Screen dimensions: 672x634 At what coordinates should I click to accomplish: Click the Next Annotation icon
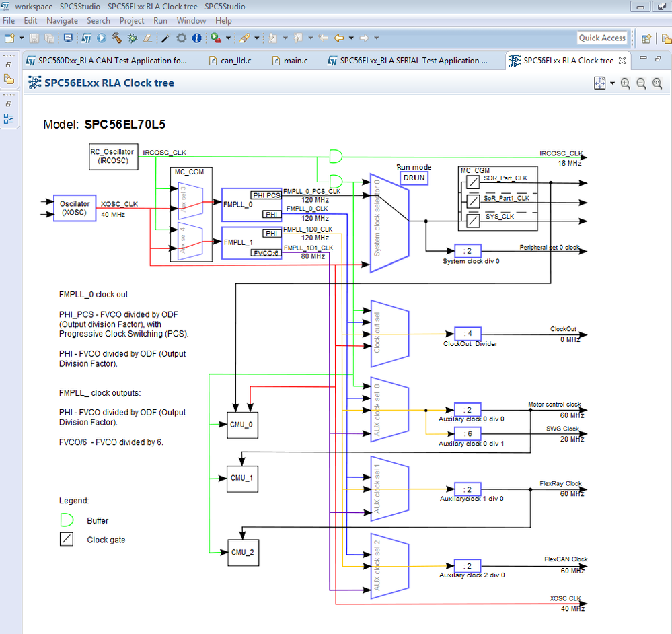coord(273,38)
